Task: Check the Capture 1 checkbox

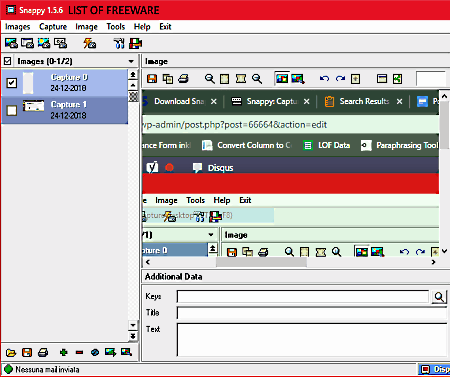Action: tap(12, 110)
